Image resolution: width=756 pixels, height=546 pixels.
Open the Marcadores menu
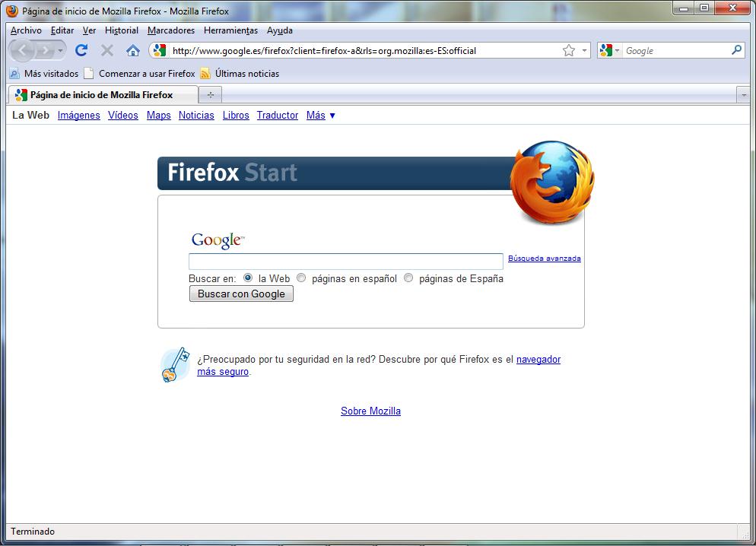point(171,30)
